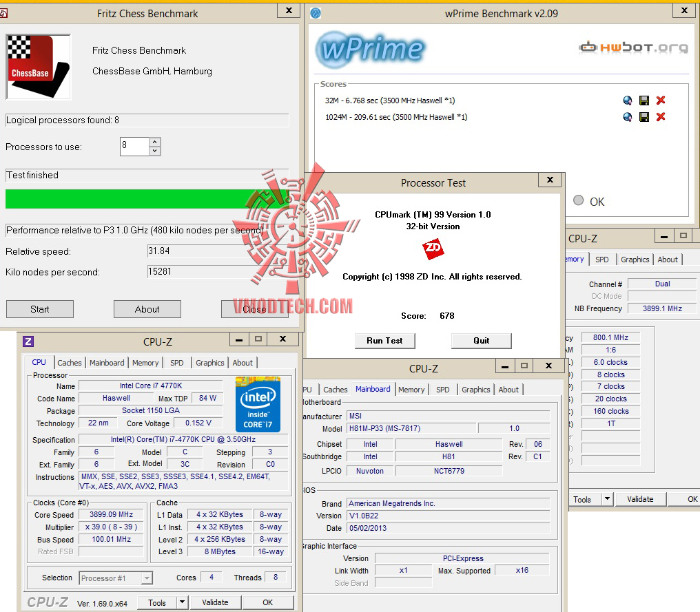700x612 pixels.
Task: Open the 1024M score web submit globe icon
Action: (x=627, y=117)
